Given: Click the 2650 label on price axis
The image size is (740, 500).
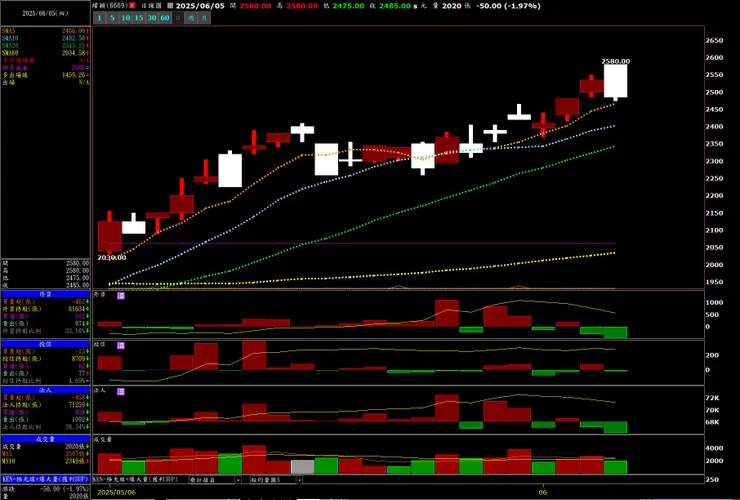Looking at the screenshot, I should click(714, 41).
